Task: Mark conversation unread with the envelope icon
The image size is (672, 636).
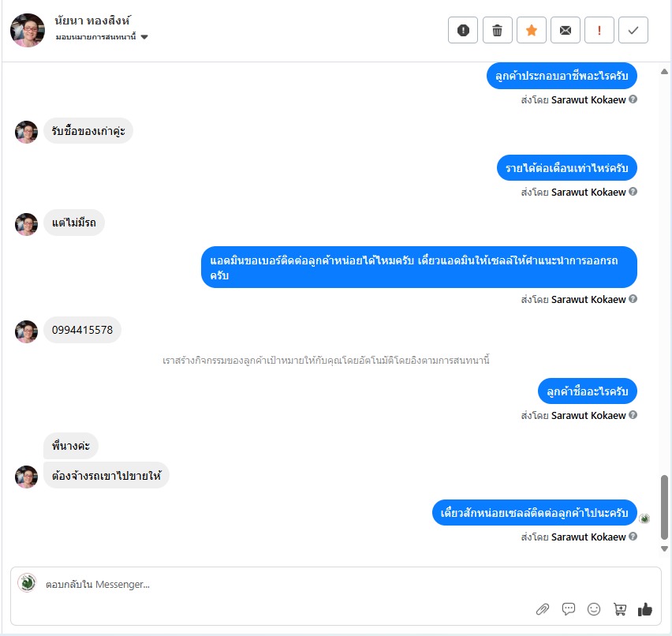Action: (566, 30)
